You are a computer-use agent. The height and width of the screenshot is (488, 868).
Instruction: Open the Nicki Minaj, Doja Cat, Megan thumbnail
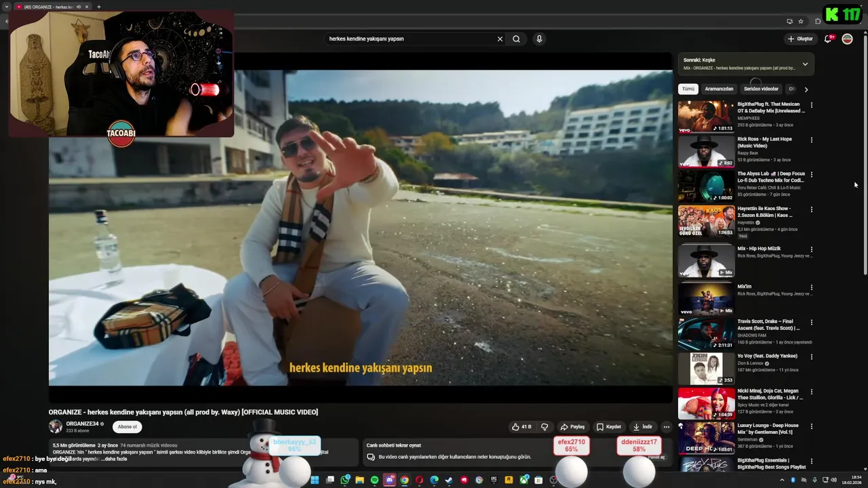point(706,403)
